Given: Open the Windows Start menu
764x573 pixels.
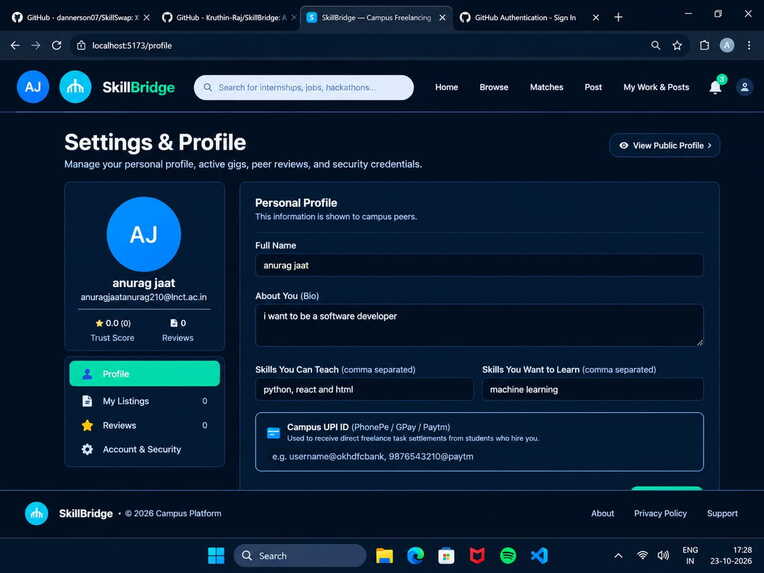Looking at the screenshot, I should [x=216, y=555].
